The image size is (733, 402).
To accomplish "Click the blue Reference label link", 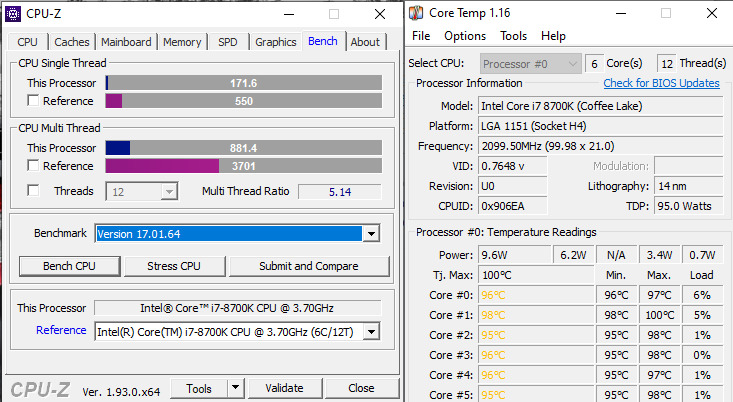I will (x=61, y=330).
